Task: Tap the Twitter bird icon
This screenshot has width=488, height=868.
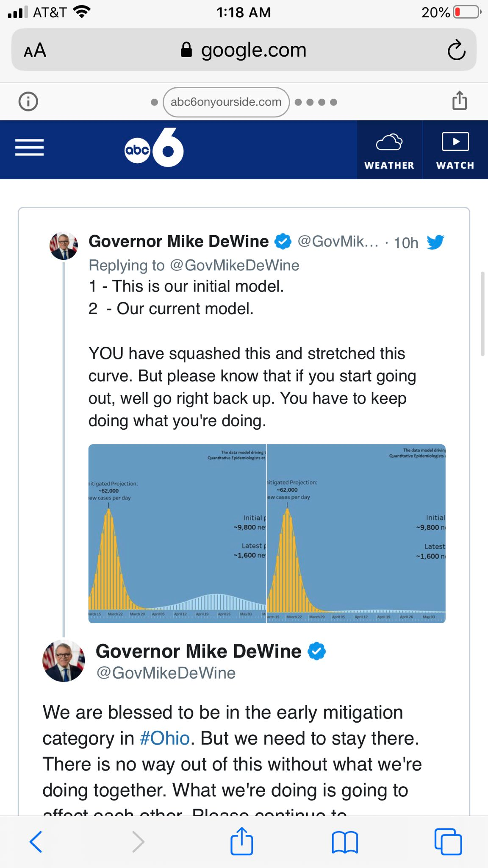Action: coord(435,242)
